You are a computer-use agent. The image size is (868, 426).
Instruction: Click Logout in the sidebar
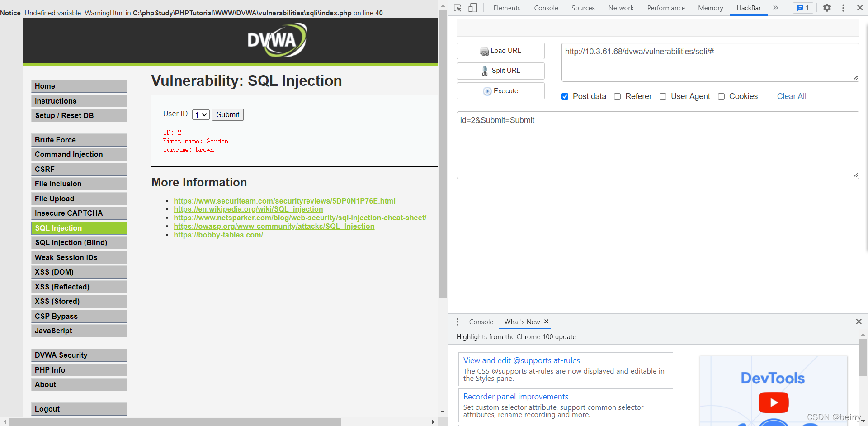tap(79, 409)
